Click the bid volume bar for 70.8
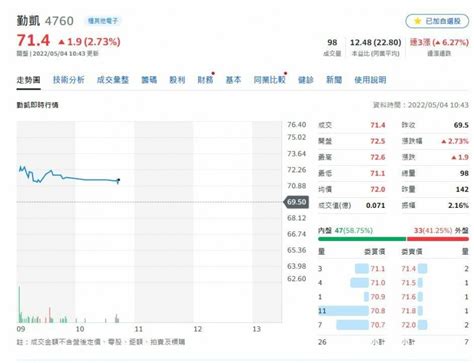Image resolution: width=474 pixels, height=363 pixels. click(344, 311)
